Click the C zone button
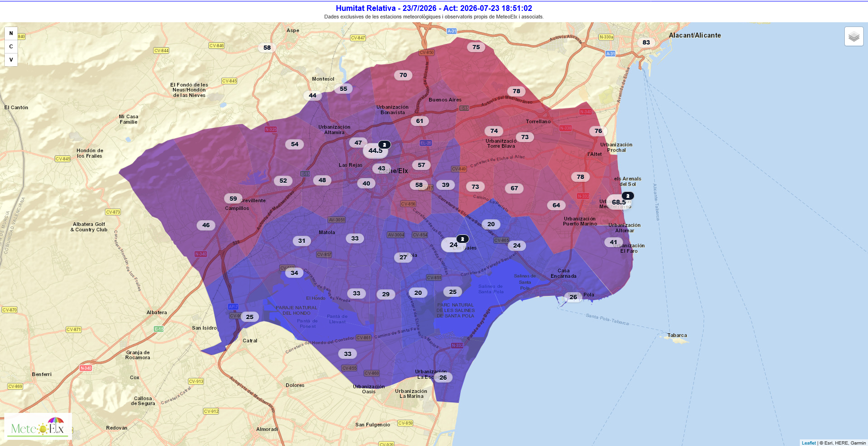Viewport: 868px width, 446px height. [11, 46]
